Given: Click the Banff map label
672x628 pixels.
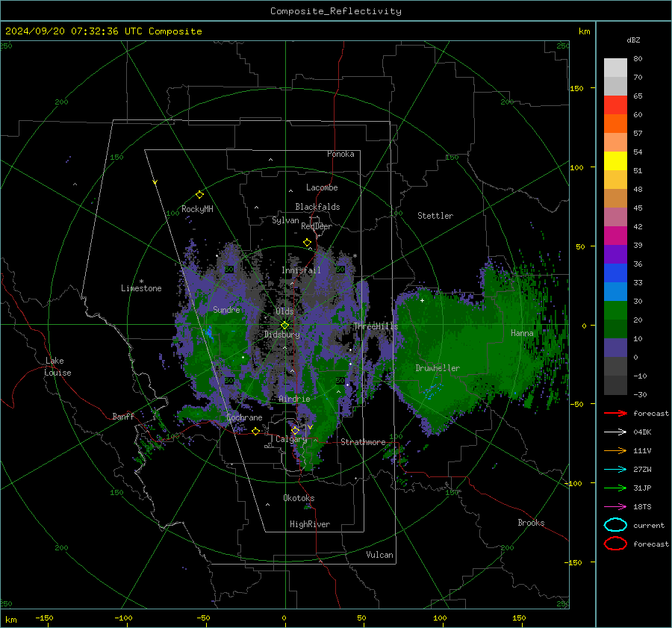Looking at the screenshot, I should coord(123,416).
